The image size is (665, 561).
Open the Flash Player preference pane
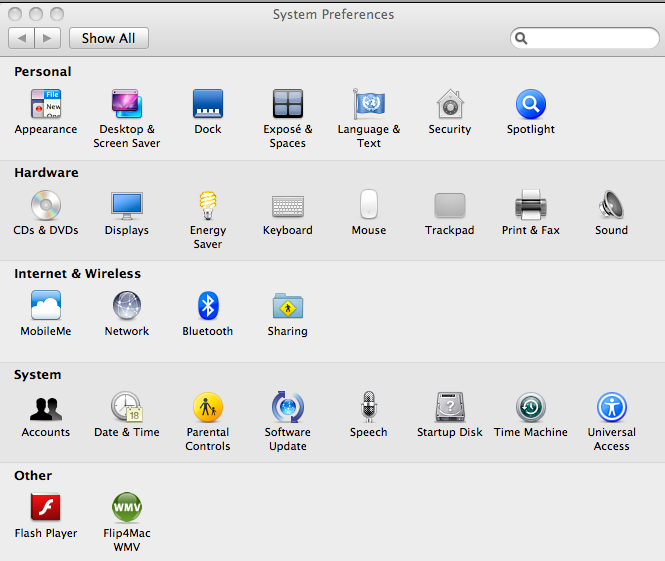coord(46,509)
